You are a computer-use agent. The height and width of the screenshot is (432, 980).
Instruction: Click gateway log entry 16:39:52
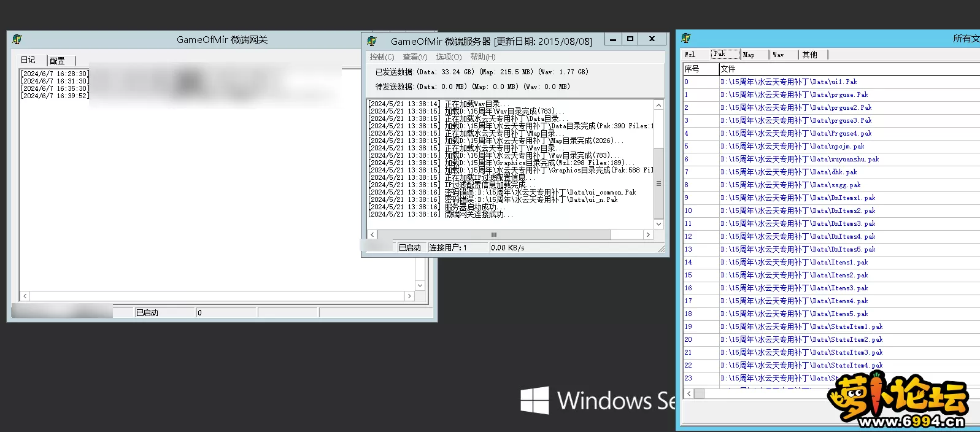tap(55, 96)
